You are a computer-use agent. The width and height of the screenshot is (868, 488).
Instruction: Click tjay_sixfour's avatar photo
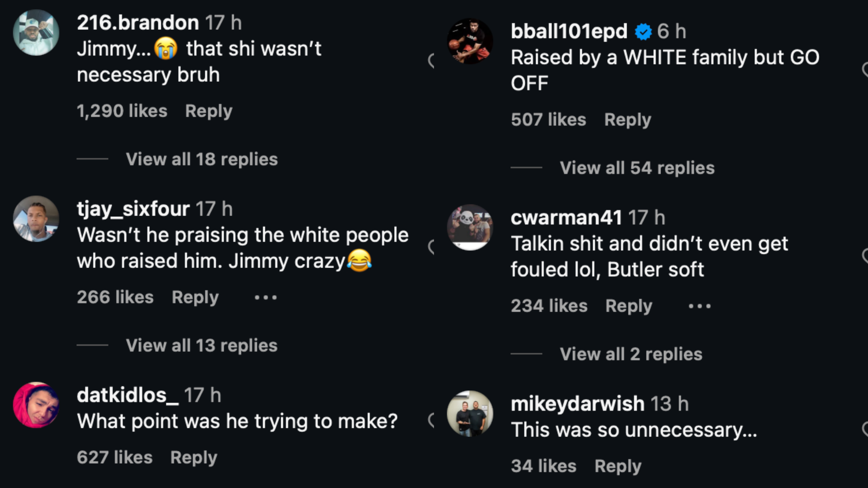point(36,219)
